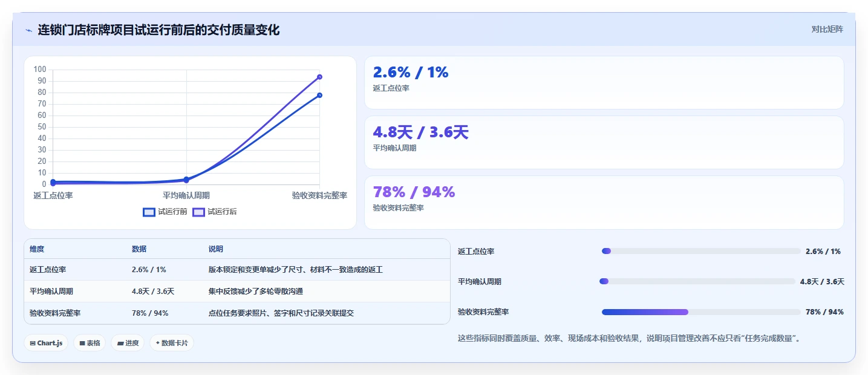Click the page title 连锁门店标牌项目
This screenshot has width=868, height=375.
point(159,30)
